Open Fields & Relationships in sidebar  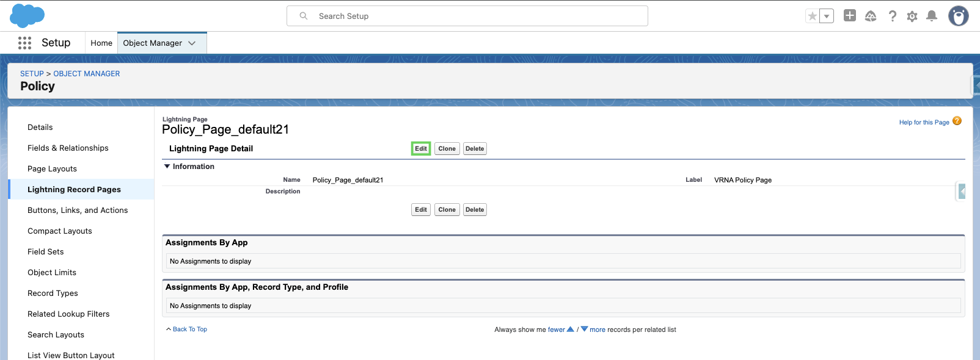(x=68, y=148)
